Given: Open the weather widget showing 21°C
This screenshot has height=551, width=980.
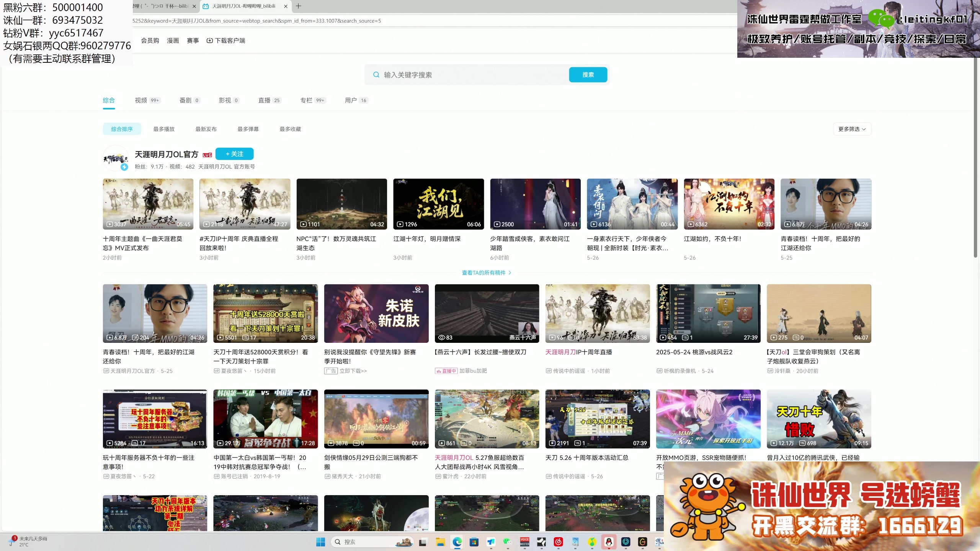Looking at the screenshot, I should tap(28, 541).
